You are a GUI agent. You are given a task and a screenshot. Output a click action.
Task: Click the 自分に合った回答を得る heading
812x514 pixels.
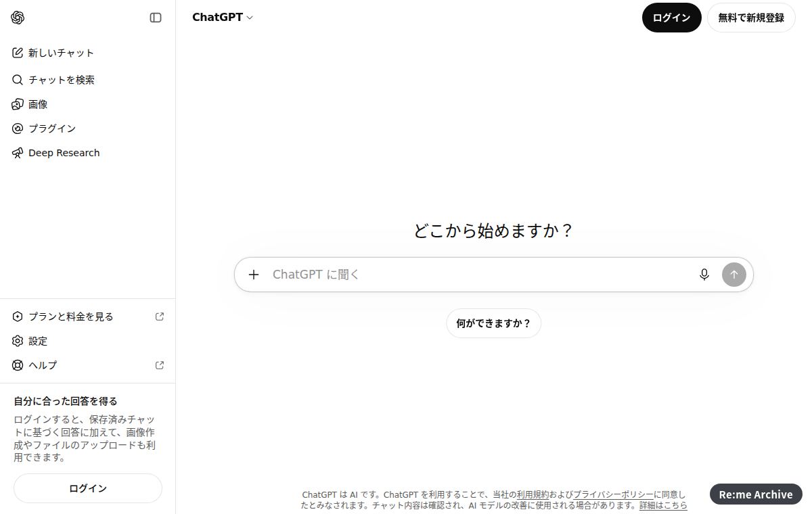66,401
